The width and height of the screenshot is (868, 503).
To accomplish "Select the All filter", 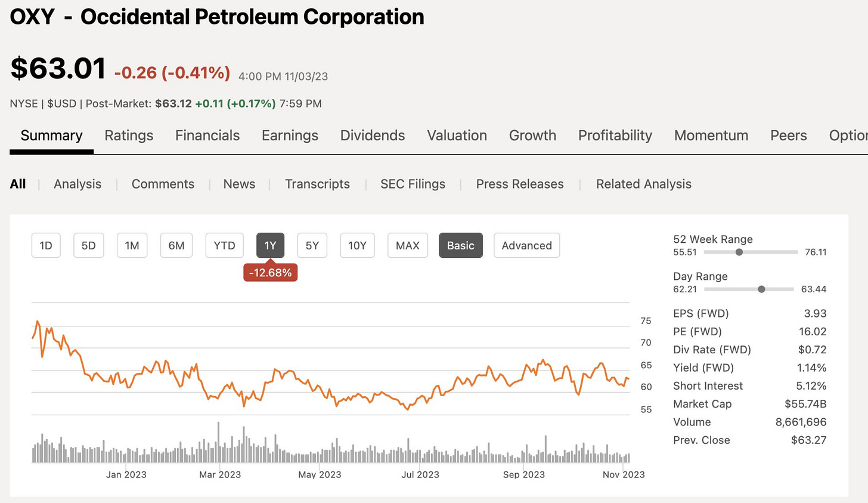I will (18, 184).
